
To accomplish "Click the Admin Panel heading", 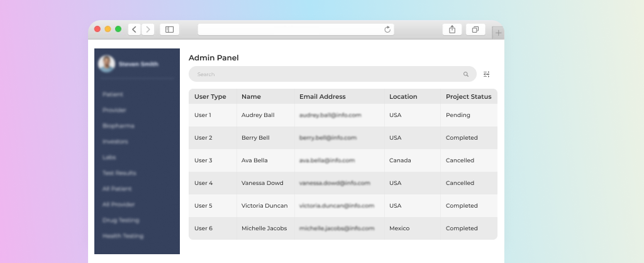I will click(214, 58).
